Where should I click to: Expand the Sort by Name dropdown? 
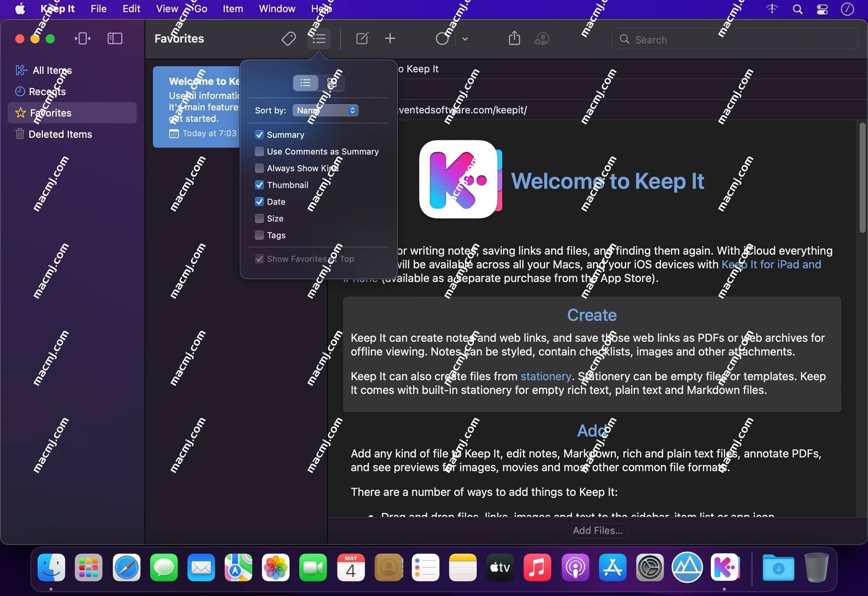tap(326, 110)
